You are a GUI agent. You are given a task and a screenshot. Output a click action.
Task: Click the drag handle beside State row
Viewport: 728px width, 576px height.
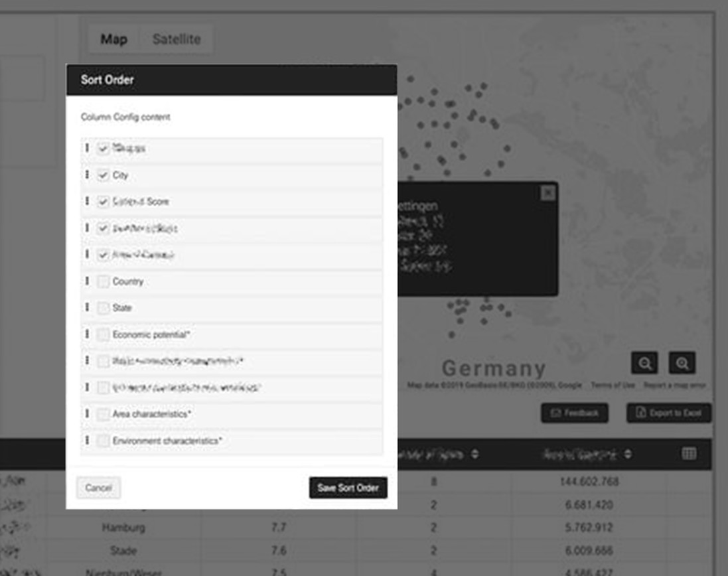(x=87, y=308)
